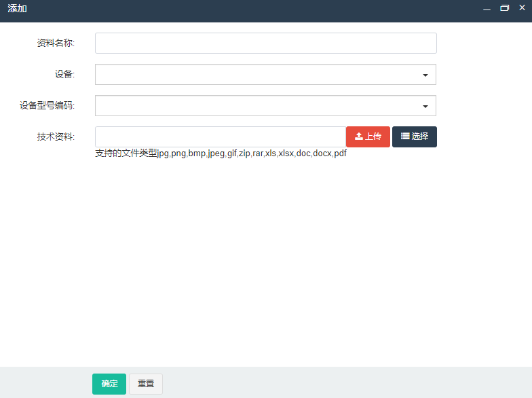
Task: Reset the form with 重置 button
Action: coord(146,384)
